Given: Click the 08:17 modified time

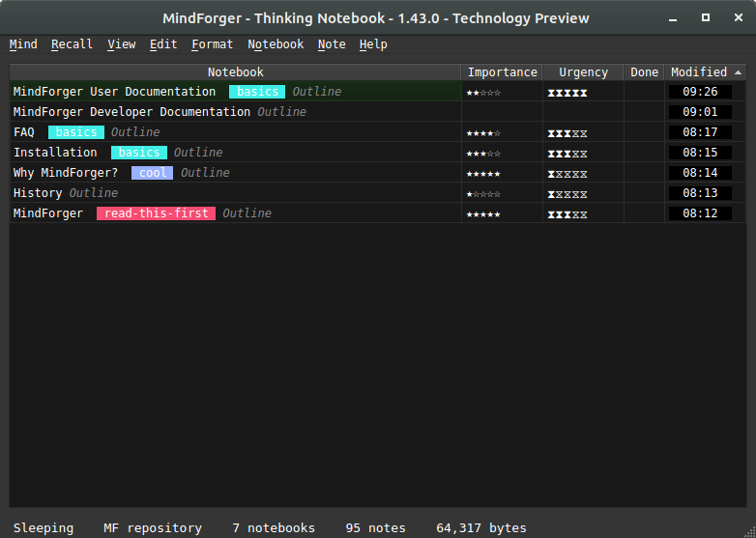Looking at the screenshot, I should (x=700, y=132).
